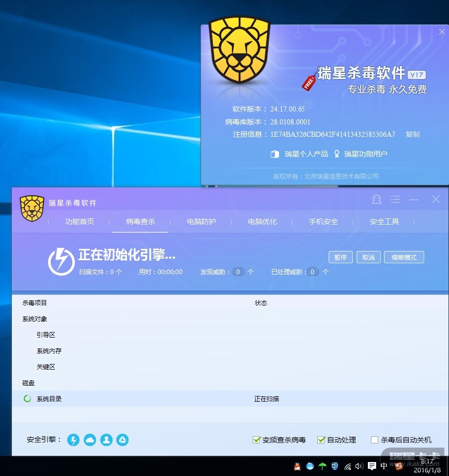
Task: Open QQ penguin icon in system tray
Action: tap(298, 466)
